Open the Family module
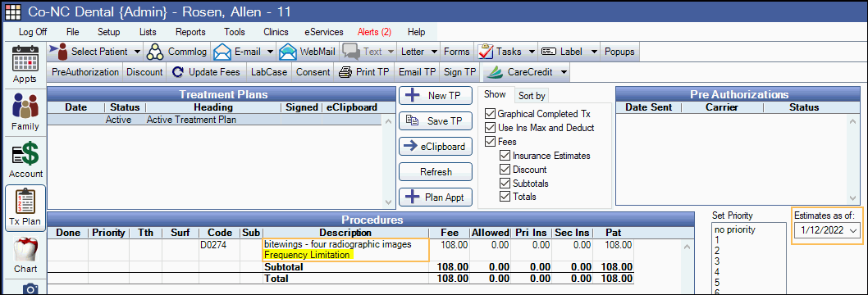Viewport: 868px width, 295px height. 25,111
